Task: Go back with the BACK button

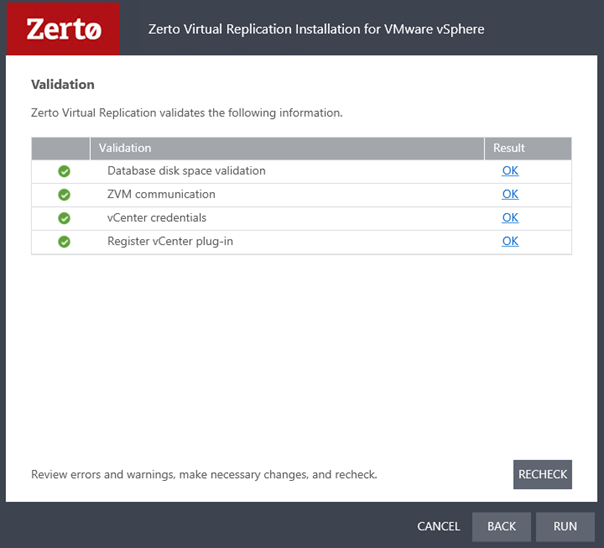Action: [501, 526]
